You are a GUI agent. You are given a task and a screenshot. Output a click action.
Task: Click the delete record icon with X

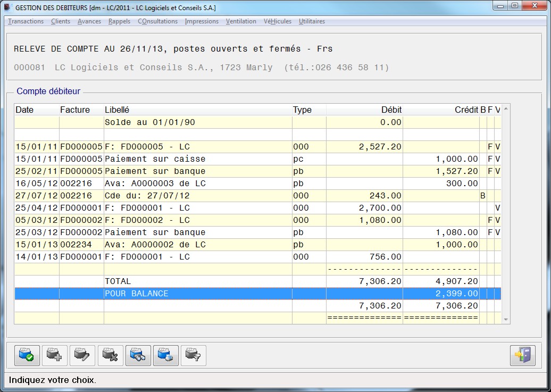point(110,355)
